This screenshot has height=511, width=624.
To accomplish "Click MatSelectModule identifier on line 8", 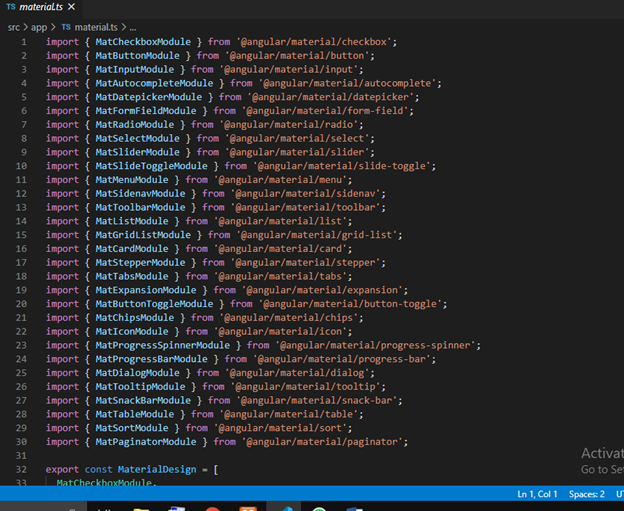I will (137, 138).
